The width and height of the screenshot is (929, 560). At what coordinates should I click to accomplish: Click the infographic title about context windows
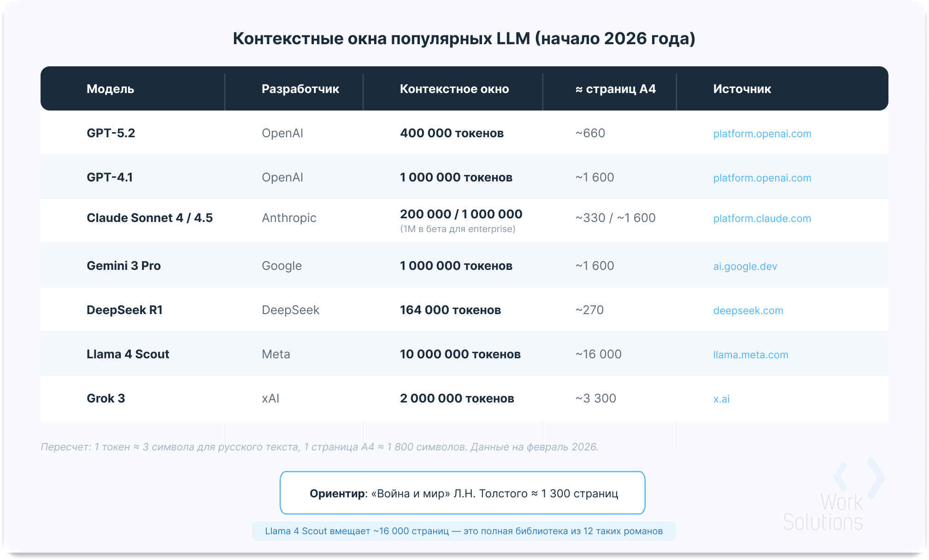click(x=464, y=39)
